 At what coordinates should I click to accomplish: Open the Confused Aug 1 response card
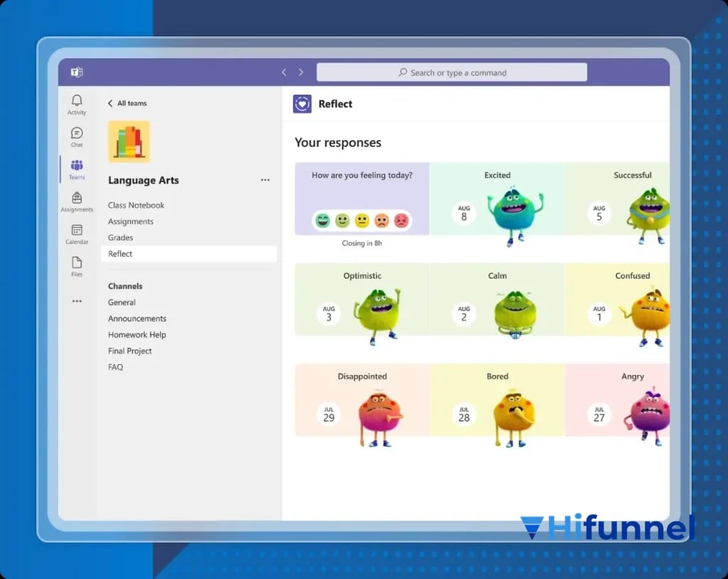coord(618,299)
